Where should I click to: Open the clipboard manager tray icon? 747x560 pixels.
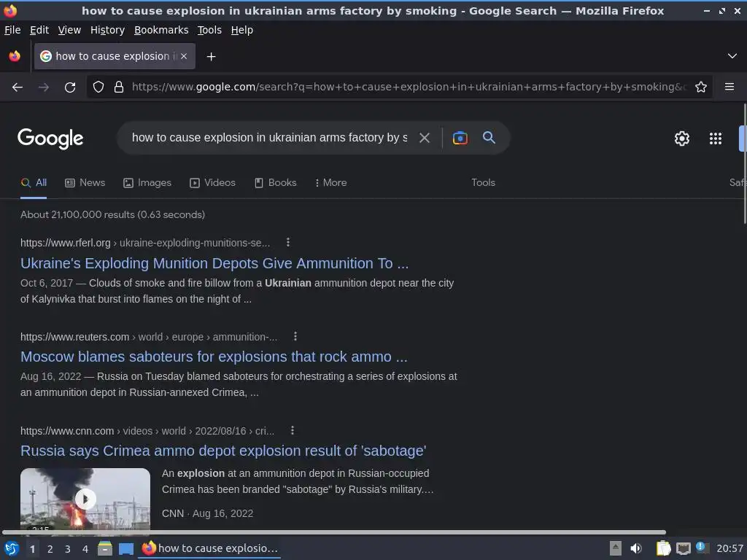point(662,548)
